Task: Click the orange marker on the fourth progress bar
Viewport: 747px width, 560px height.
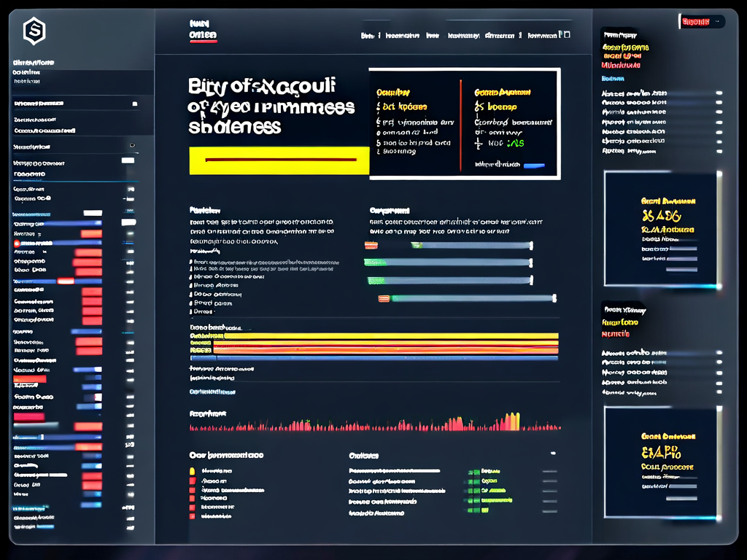Action: coord(384,297)
